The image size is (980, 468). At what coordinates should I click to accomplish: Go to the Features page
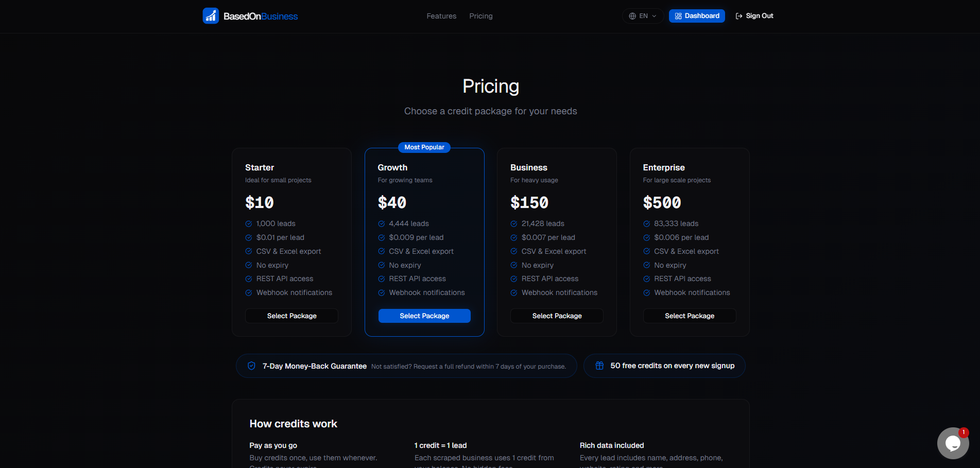point(441,16)
